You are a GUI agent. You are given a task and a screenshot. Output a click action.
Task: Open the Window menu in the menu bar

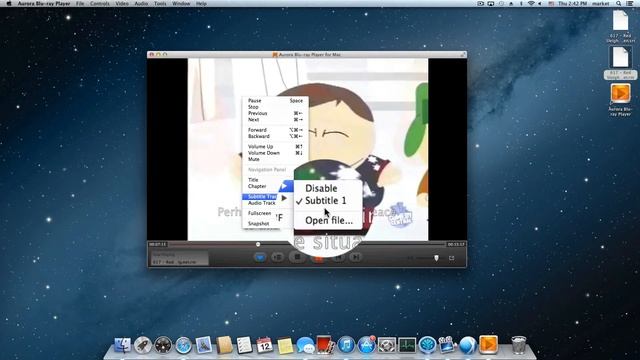pos(181,3)
